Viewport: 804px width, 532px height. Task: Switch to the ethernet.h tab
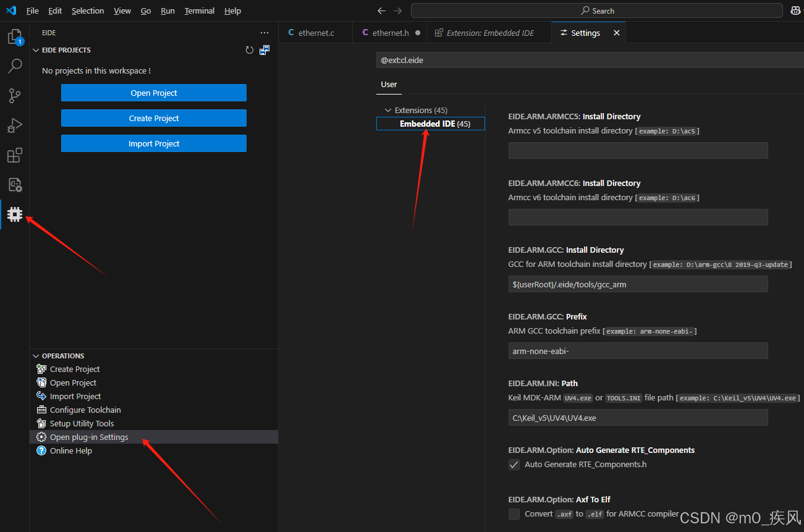[x=389, y=33]
